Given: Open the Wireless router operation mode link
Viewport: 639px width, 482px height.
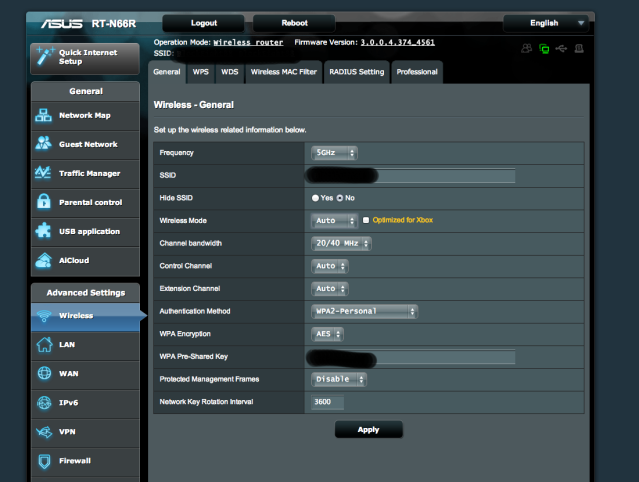Looking at the screenshot, I should 248,42.
